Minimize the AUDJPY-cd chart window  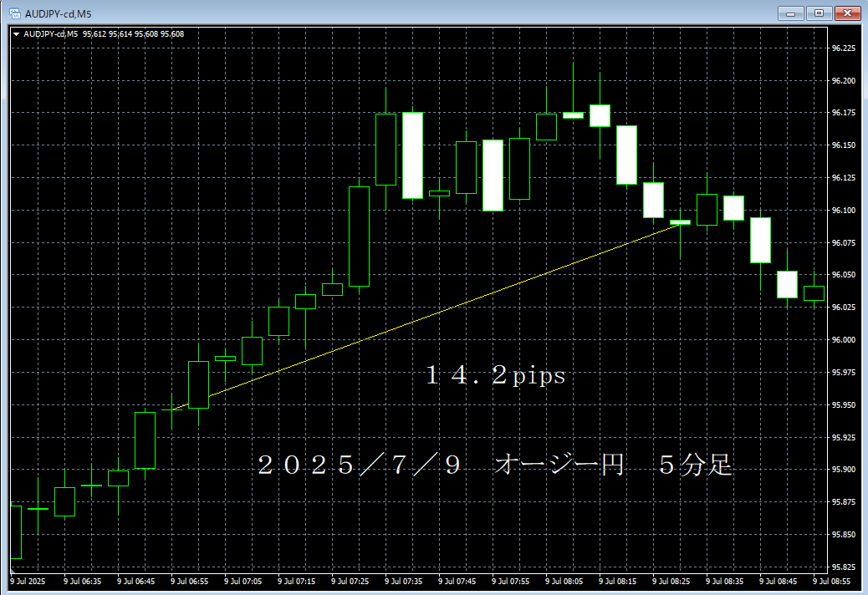pos(790,13)
